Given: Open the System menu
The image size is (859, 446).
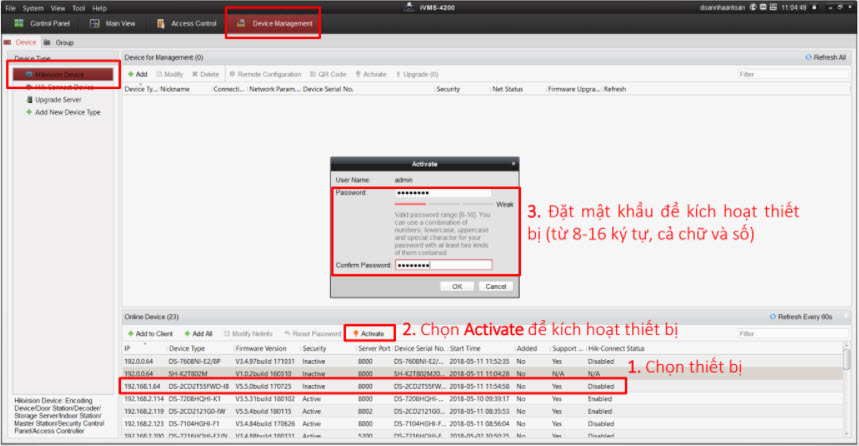Looking at the screenshot, I should (x=33, y=7).
